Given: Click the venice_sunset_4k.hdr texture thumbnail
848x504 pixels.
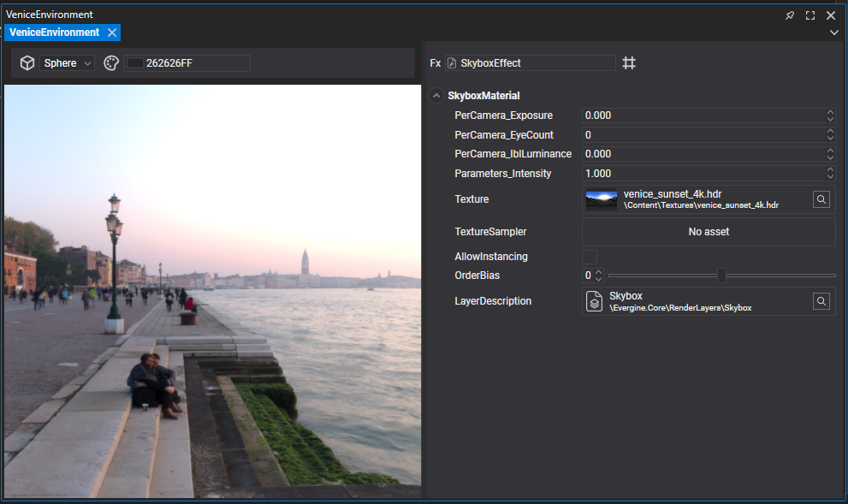Looking at the screenshot, I should tap(602, 199).
